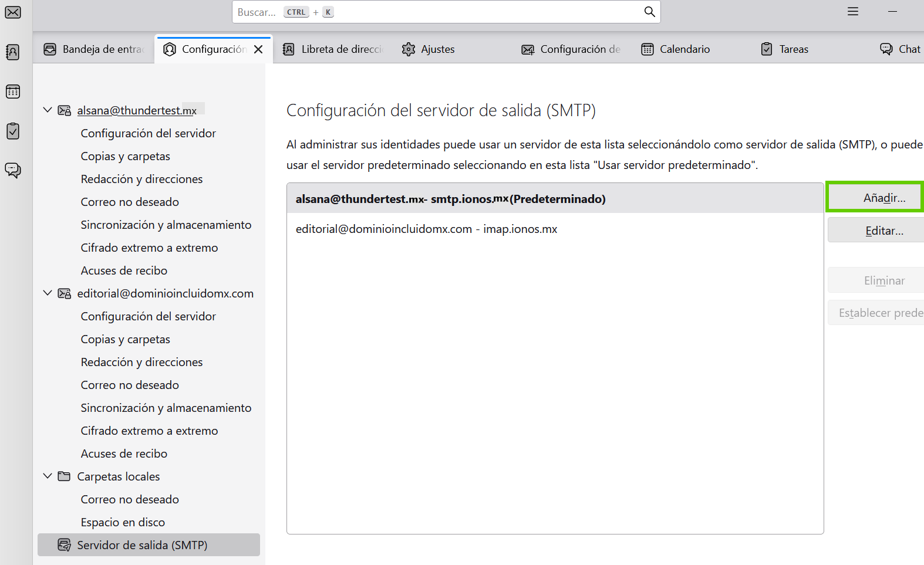The height and width of the screenshot is (565, 924).
Task: Select Servidor de salida (SMTP) item
Action: 149,545
